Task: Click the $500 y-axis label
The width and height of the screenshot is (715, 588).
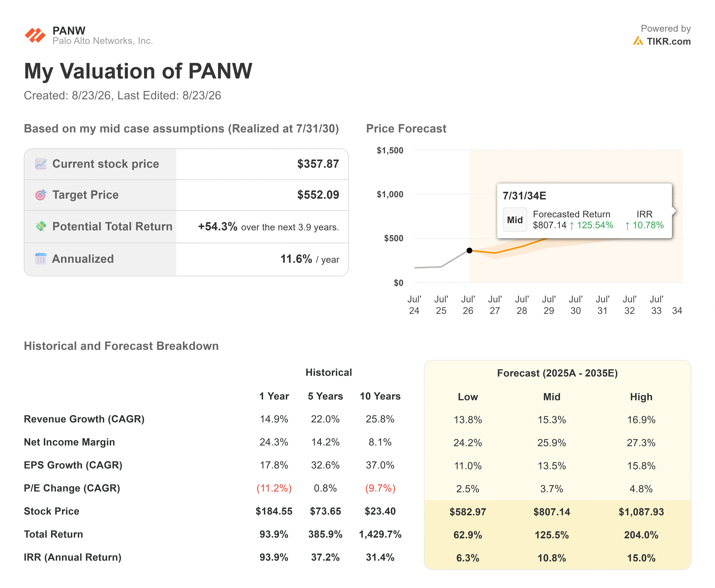Action: pos(394,238)
